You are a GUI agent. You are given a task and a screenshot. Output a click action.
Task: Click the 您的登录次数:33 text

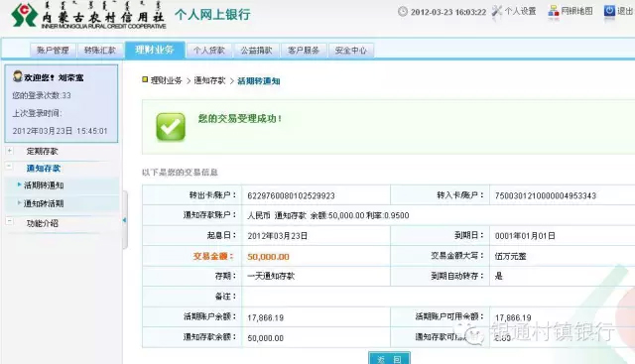[x=42, y=95]
